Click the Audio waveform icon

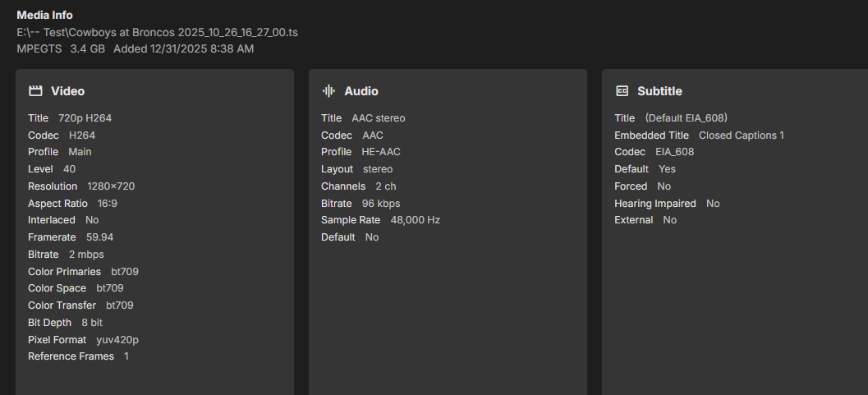click(328, 91)
